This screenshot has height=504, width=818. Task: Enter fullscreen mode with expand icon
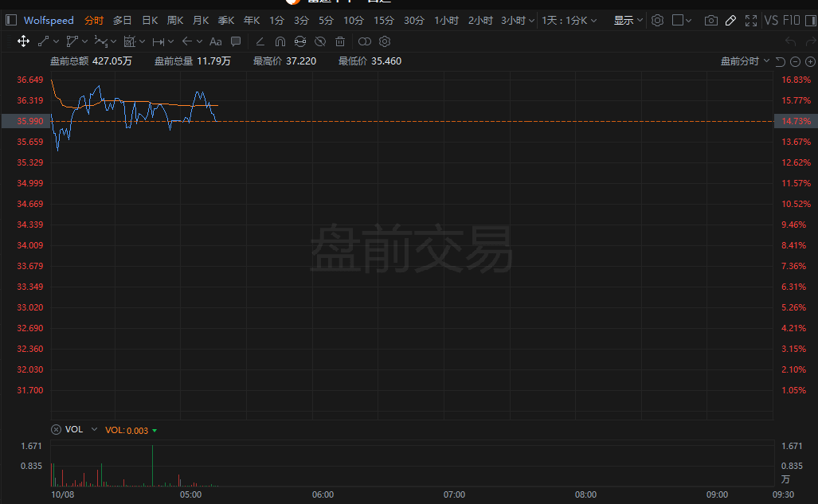tap(751, 21)
